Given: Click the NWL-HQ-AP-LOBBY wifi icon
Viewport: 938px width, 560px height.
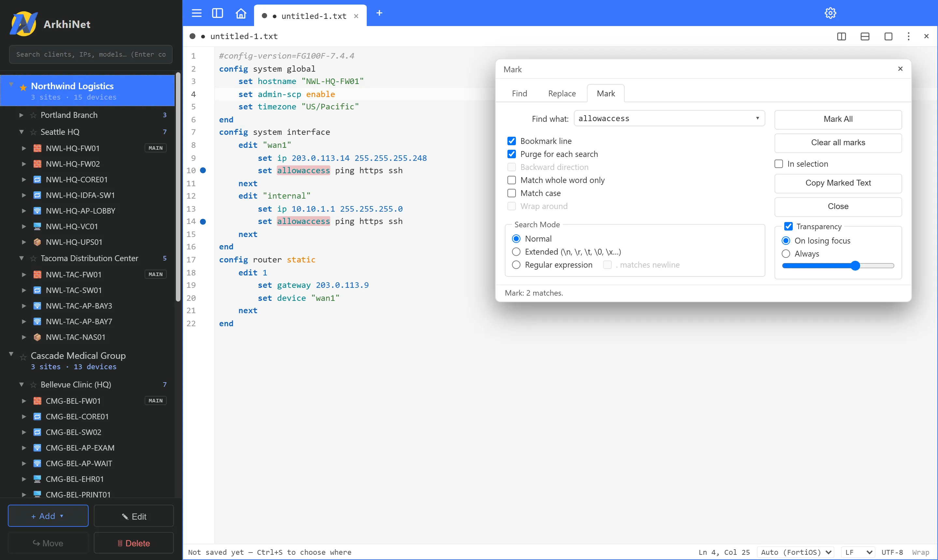Looking at the screenshot, I should coord(37,211).
